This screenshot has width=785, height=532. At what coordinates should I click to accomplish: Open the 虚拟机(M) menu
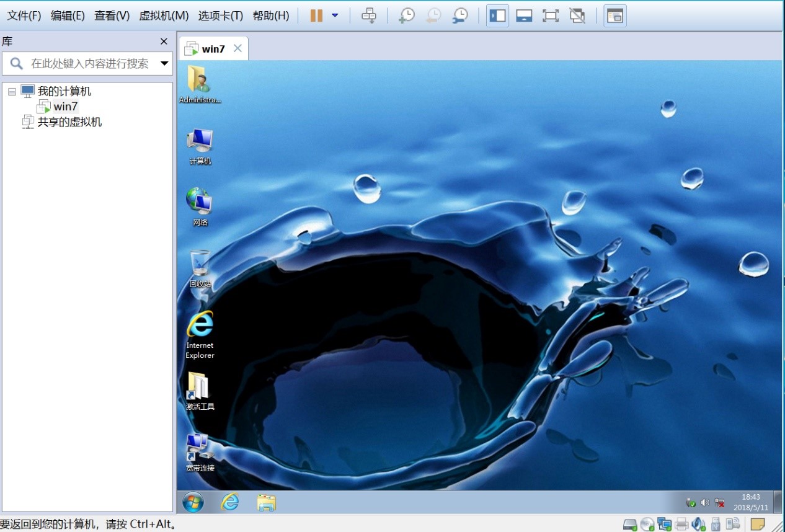pyautogui.click(x=164, y=16)
